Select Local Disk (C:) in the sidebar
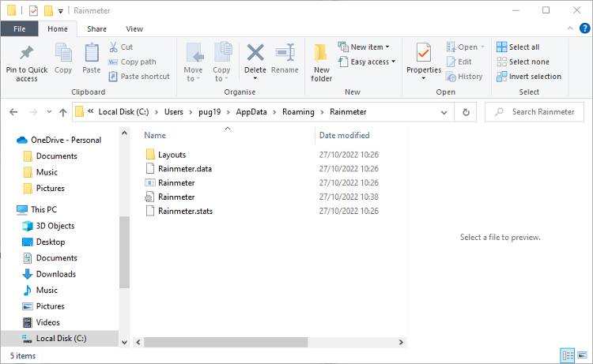The width and height of the screenshot is (593, 364). click(x=61, y=338)
